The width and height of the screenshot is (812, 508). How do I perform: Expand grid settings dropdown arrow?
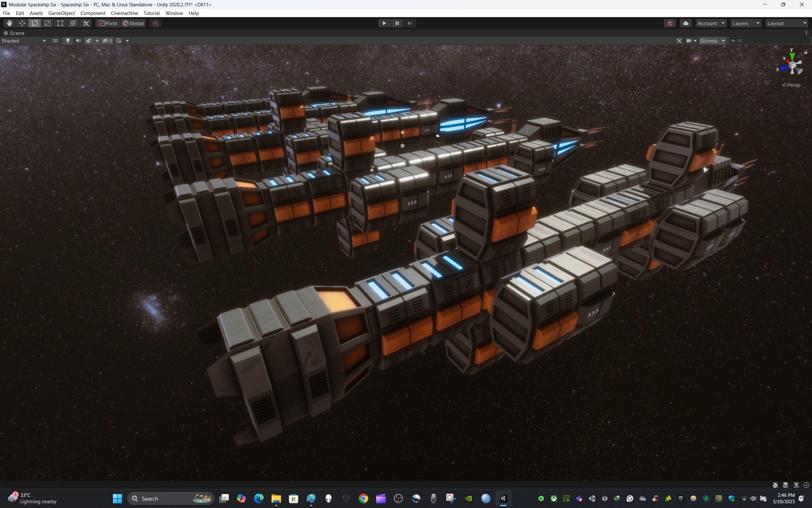point(127,41)
